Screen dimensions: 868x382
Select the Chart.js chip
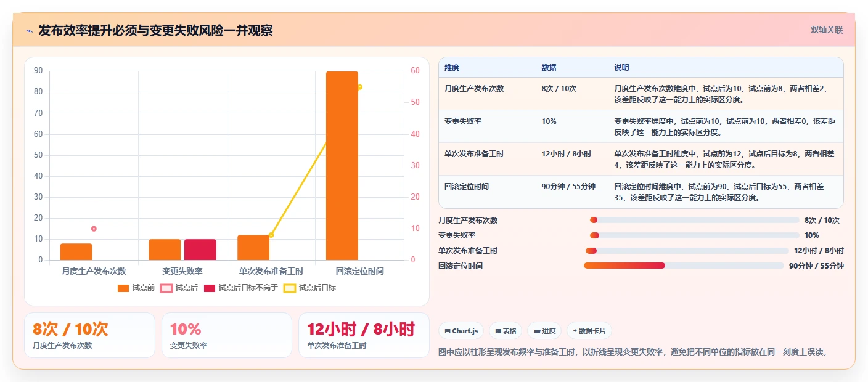tap(461, 331)
